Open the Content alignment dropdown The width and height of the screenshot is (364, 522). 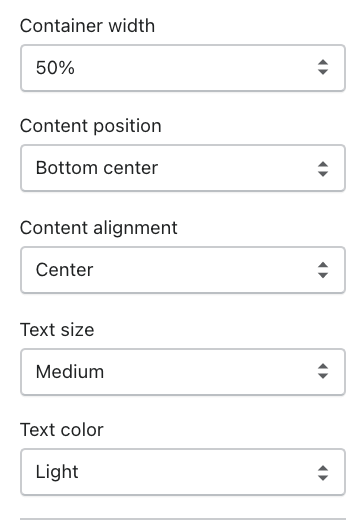point(183,270)
